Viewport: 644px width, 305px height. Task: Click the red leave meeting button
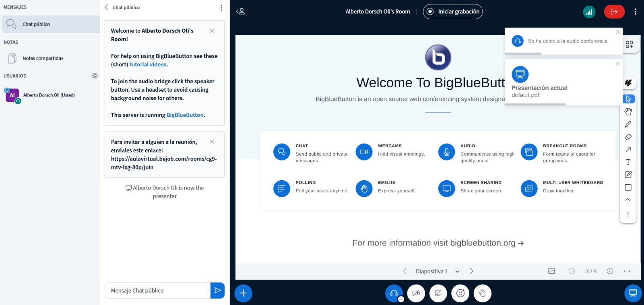[x=614, y=12]
